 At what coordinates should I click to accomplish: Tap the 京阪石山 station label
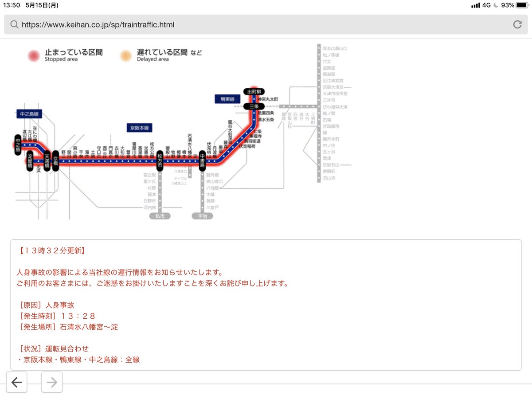(x=331, y=164)
